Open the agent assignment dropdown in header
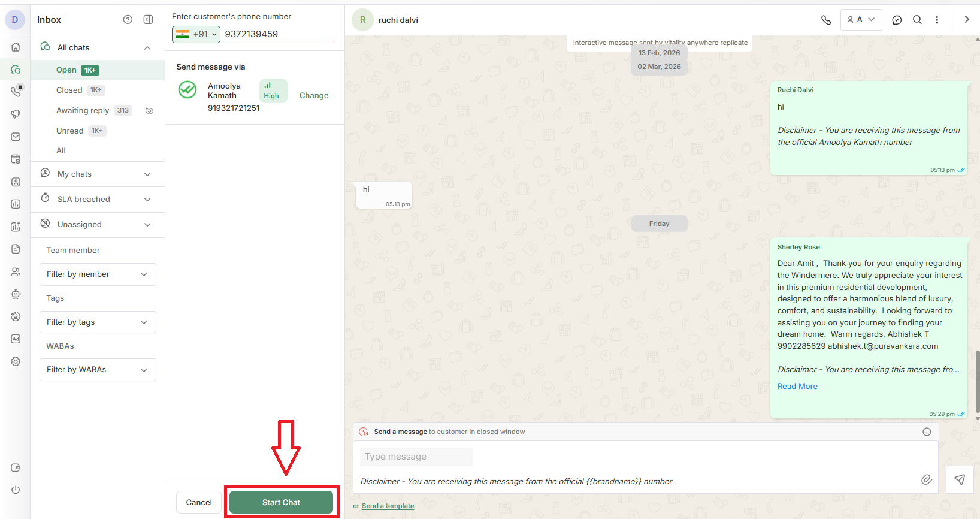980x519 pixels. tap(861, 20)
